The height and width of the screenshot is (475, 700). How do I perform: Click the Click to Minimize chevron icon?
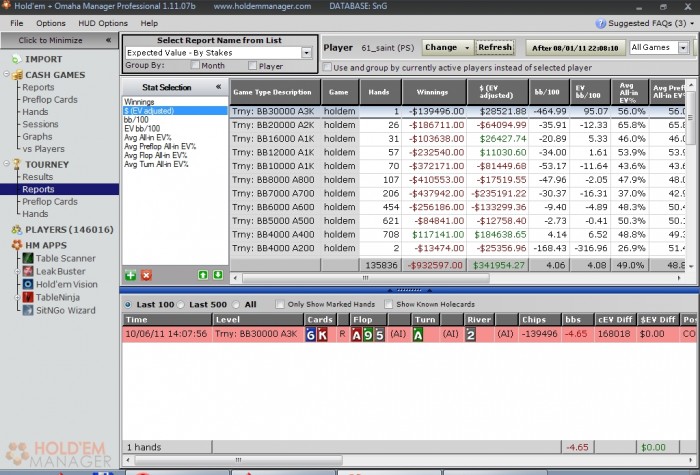pos(108,40)
